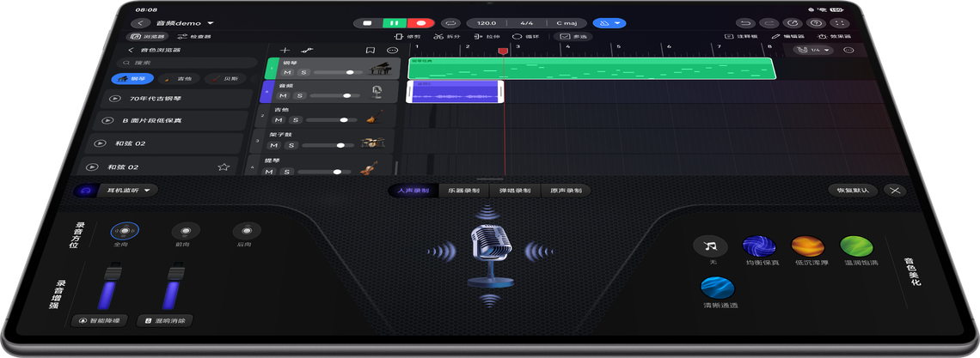Screen dimensions: 980x358
Task: Click the 恢复默认 restore defaults button
Action: click(x=853, y=191)
